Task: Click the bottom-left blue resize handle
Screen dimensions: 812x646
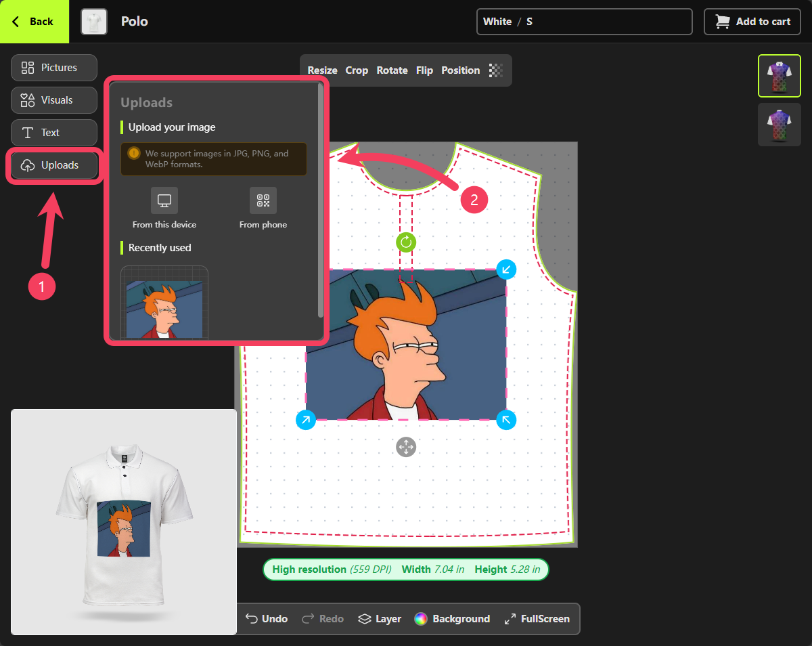Action: pyautogui.click(x=306, y=420)
